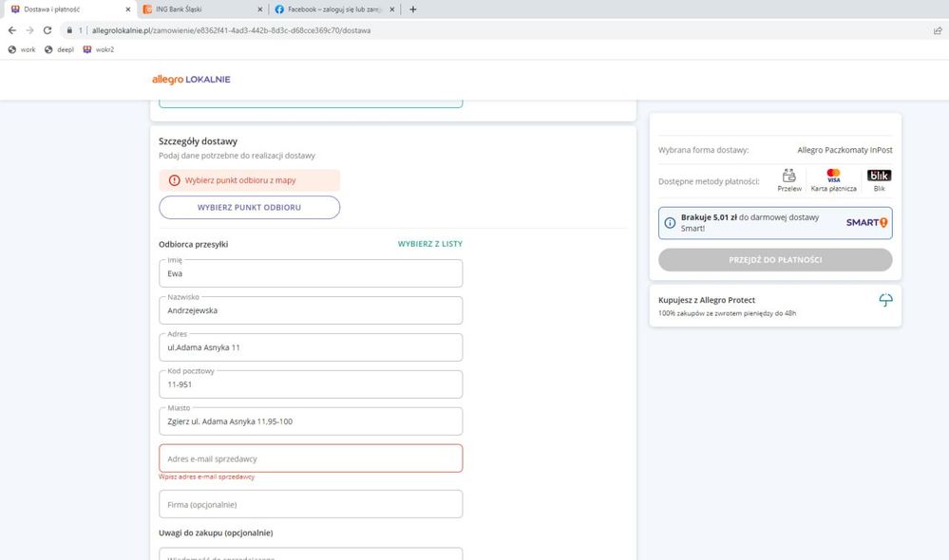949x560 pixels.
Task: Open the work bookmark
Action: [x=22, y=49]
